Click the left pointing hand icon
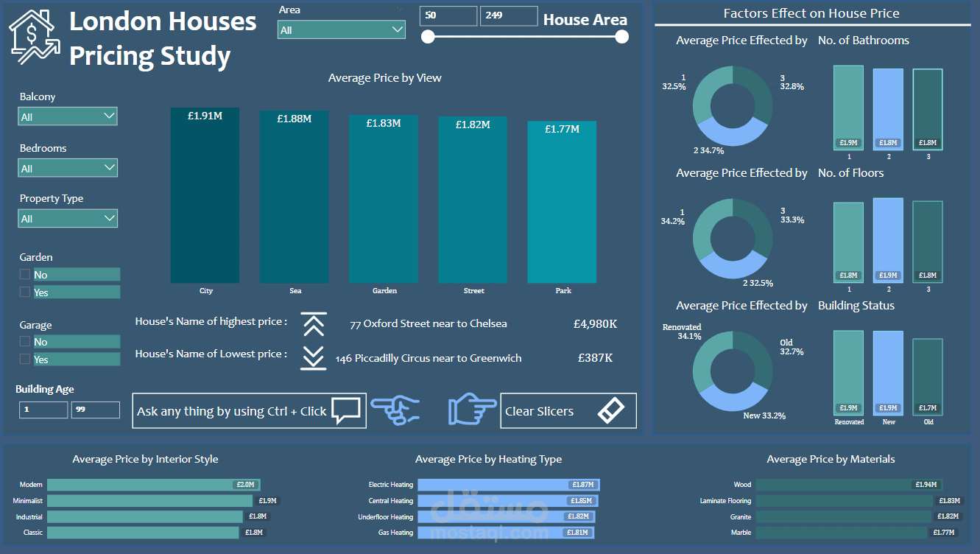The image size is (980, 554). [x=396, y=410]
